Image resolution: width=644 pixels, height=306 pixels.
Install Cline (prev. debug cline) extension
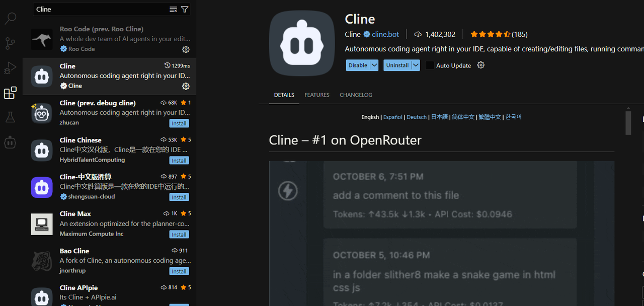point(179,123)
